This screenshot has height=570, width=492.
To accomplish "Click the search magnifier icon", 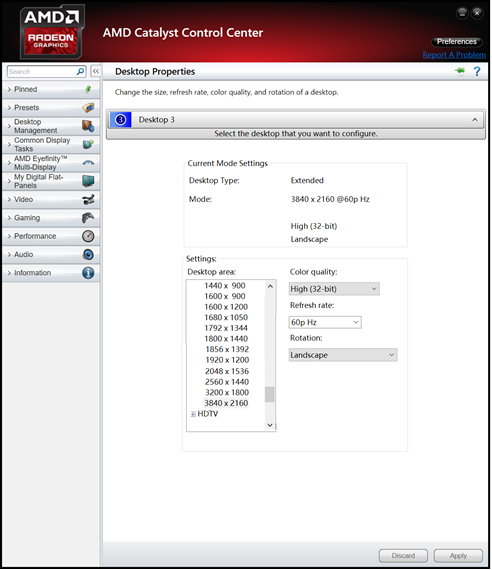I will coord(80,71).
